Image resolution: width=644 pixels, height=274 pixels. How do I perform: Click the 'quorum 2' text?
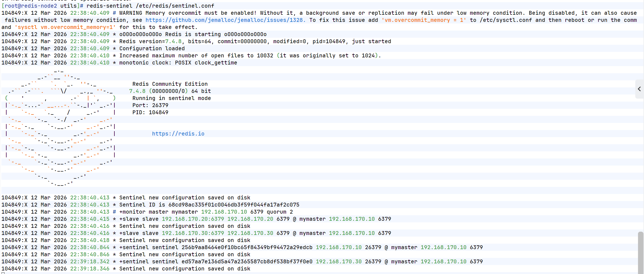click(280, 212)
